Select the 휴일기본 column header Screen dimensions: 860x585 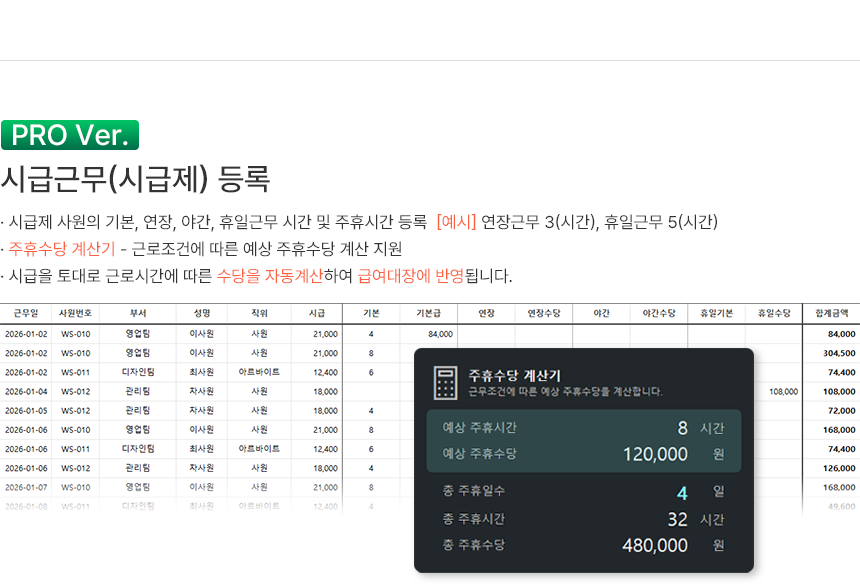[x=716, y=314]
